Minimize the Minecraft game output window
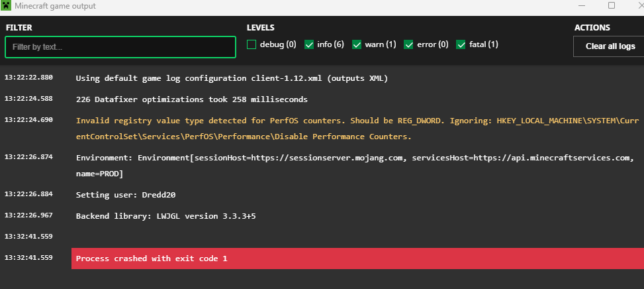The height and width of the screenshot is (289, 644). 580,5
